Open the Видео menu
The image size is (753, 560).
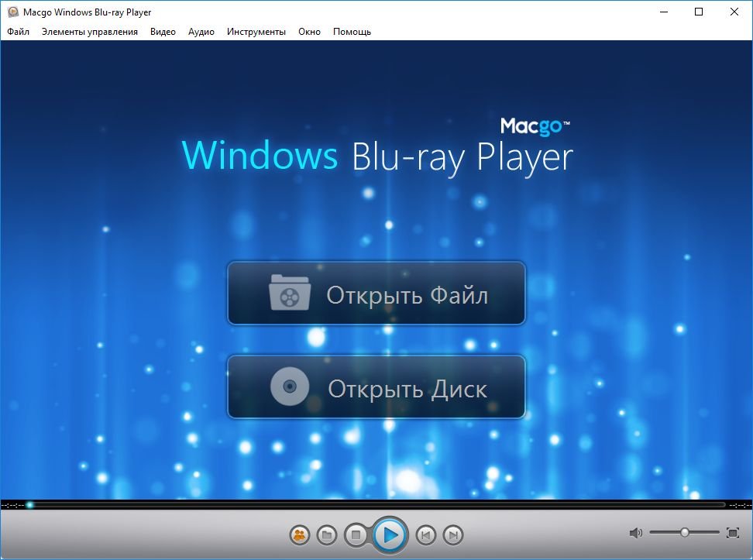click(x=163, y=32)
